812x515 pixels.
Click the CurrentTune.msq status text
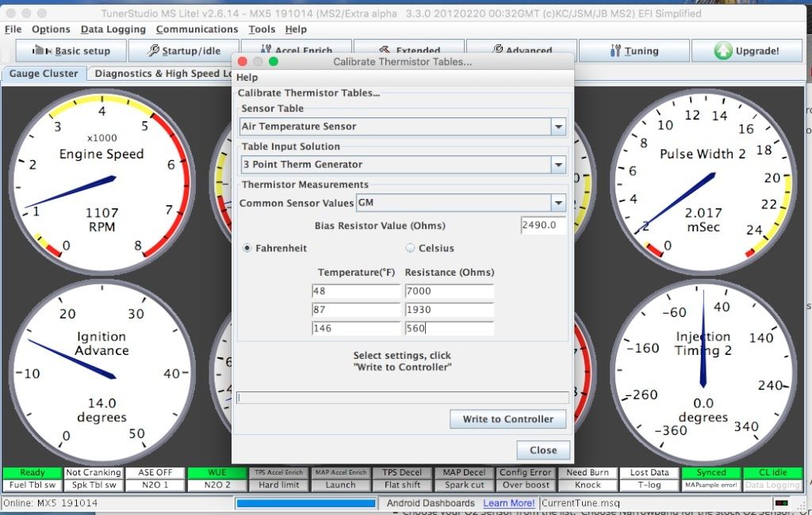580,502
